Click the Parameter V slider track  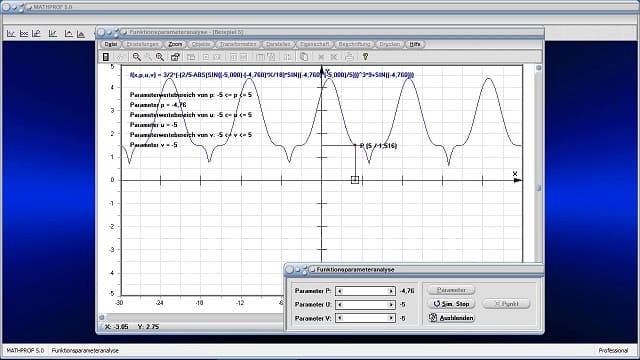(365, 318)
